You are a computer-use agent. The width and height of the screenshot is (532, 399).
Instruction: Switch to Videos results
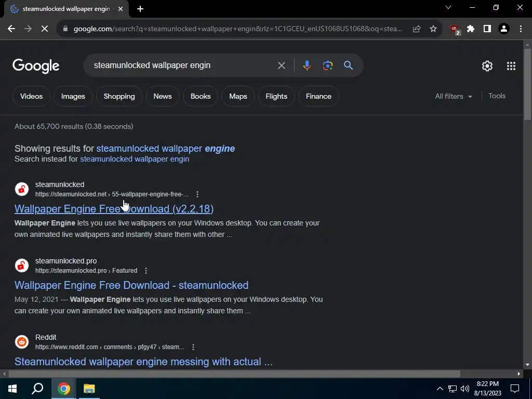[32, 96]
